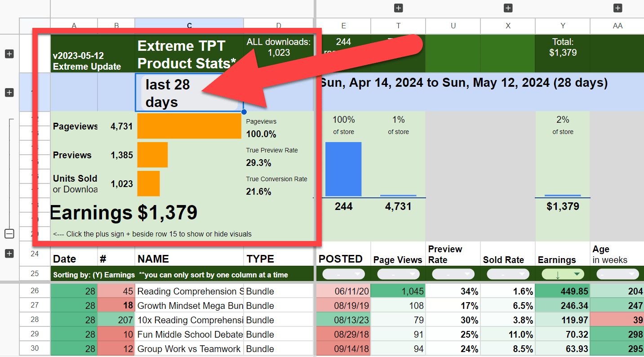
Task: Select column C header
Action: (189, 26)
